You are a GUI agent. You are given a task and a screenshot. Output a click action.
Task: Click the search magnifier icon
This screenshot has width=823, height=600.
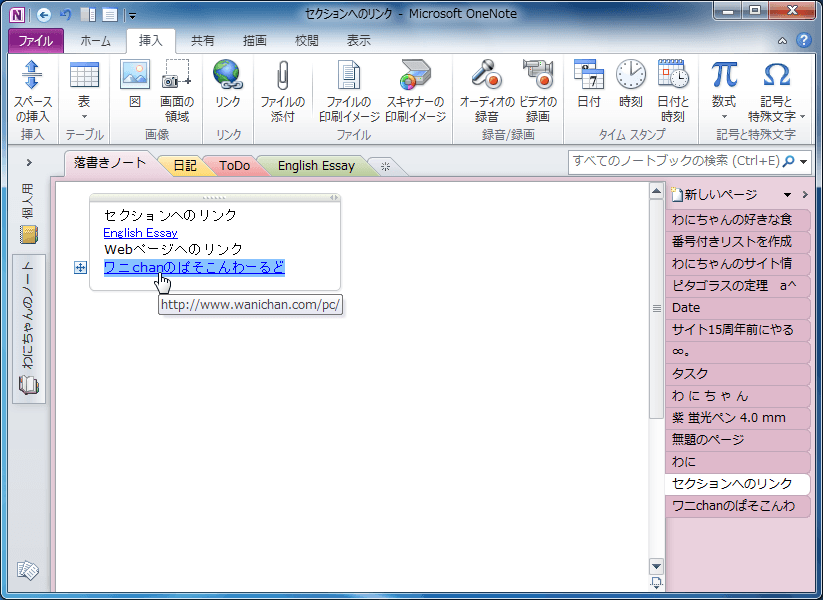click(788, 162)
